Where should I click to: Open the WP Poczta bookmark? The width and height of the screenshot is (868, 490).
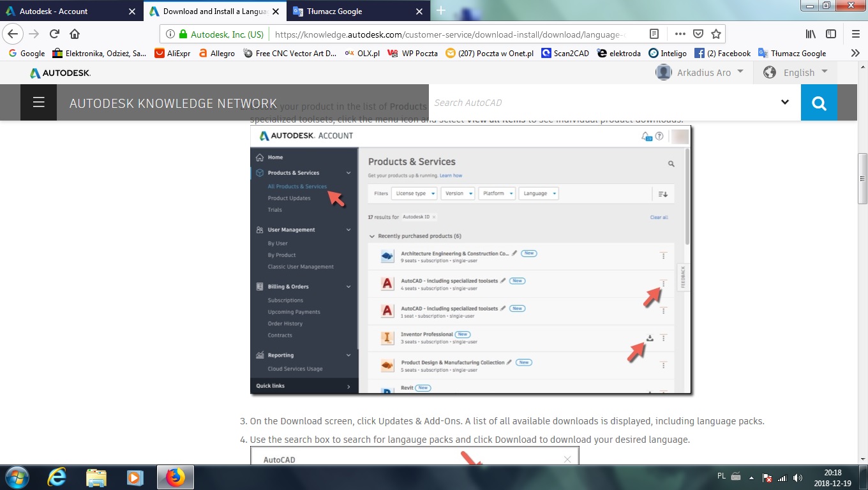coord(413,54)
